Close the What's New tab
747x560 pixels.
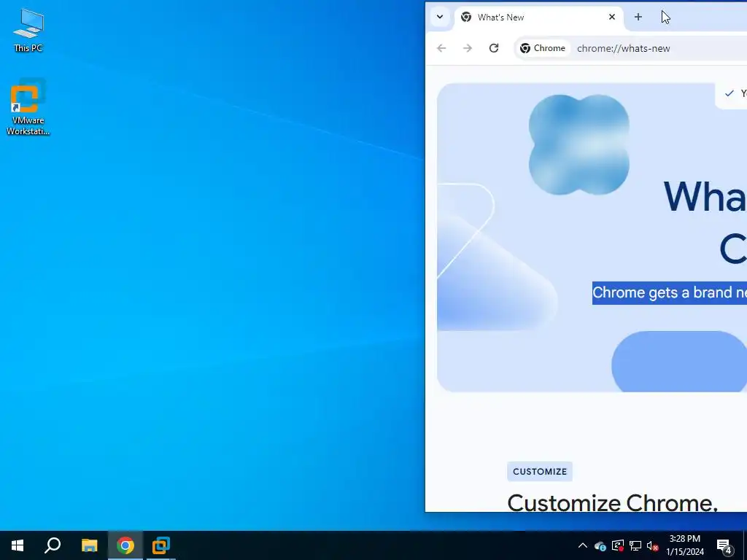click(612, 17)
